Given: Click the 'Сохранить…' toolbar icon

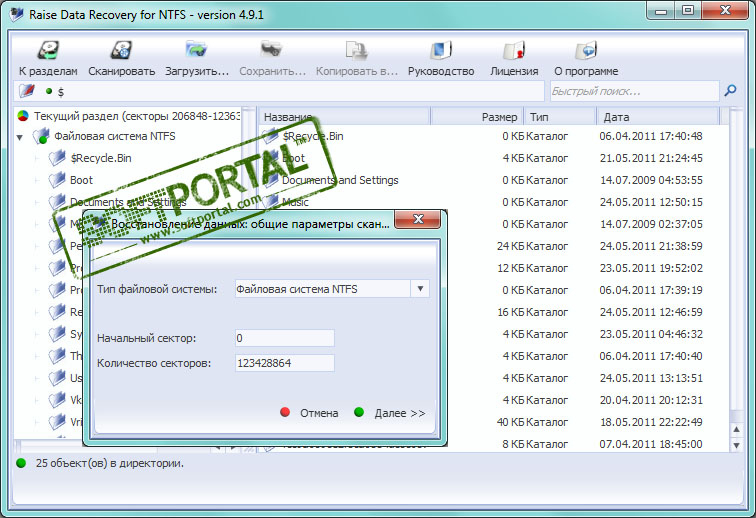Looking at the screenshot, I should [x=271, y=50].
